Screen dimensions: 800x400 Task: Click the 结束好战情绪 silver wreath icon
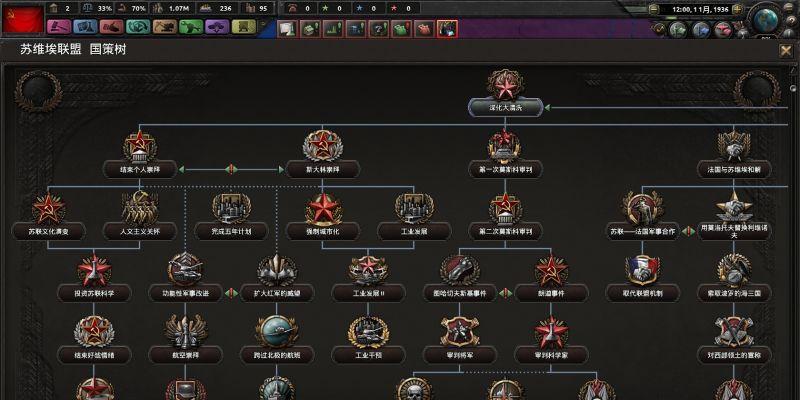coord(94,332)
